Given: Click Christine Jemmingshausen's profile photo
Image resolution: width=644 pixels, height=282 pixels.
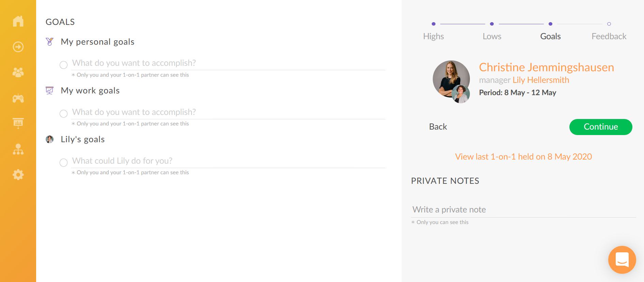Looking at the screenshot, I should click(451, 79).
